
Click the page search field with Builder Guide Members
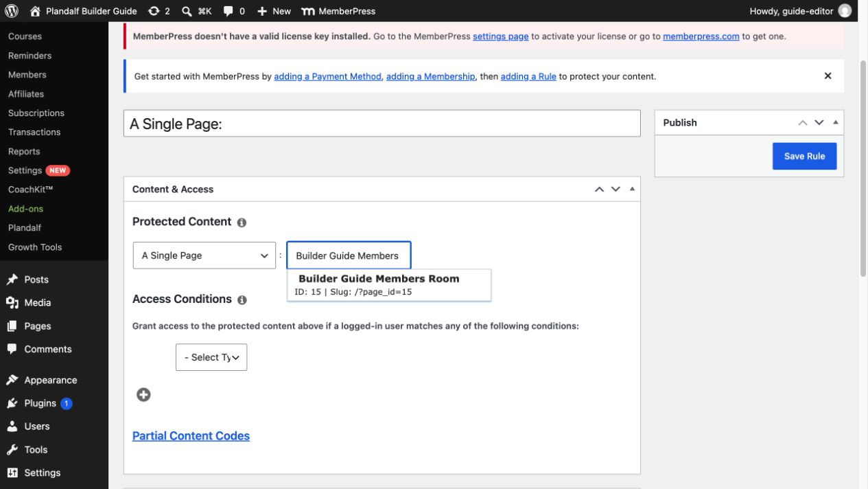pyautogui.click(x=349, y=255)
